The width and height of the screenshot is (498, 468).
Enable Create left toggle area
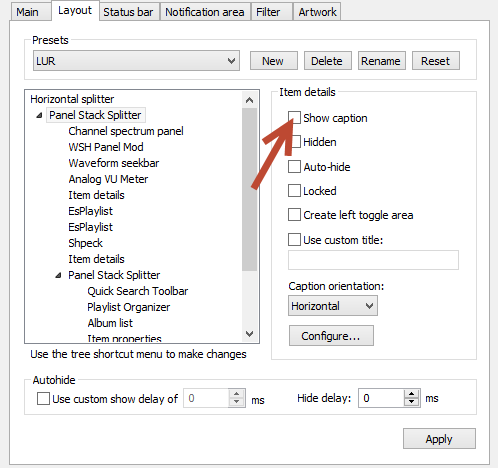coord(294,215)
